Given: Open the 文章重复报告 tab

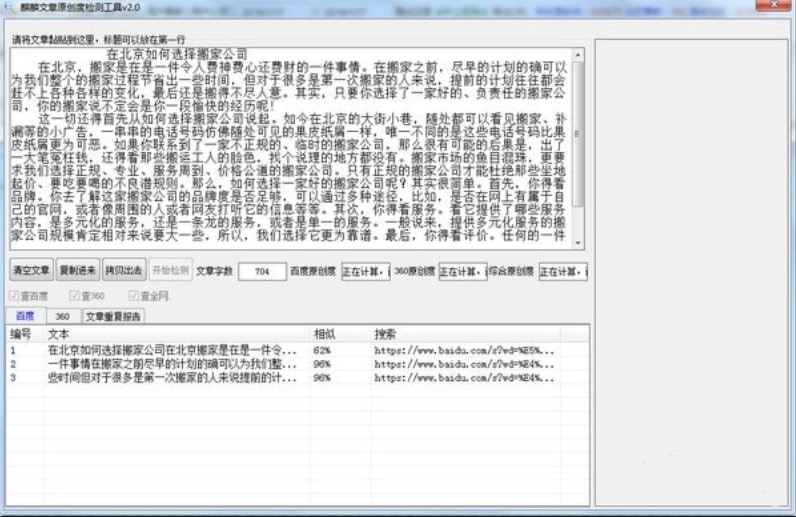Looking at the screenshot, I should tap(113, 315).
